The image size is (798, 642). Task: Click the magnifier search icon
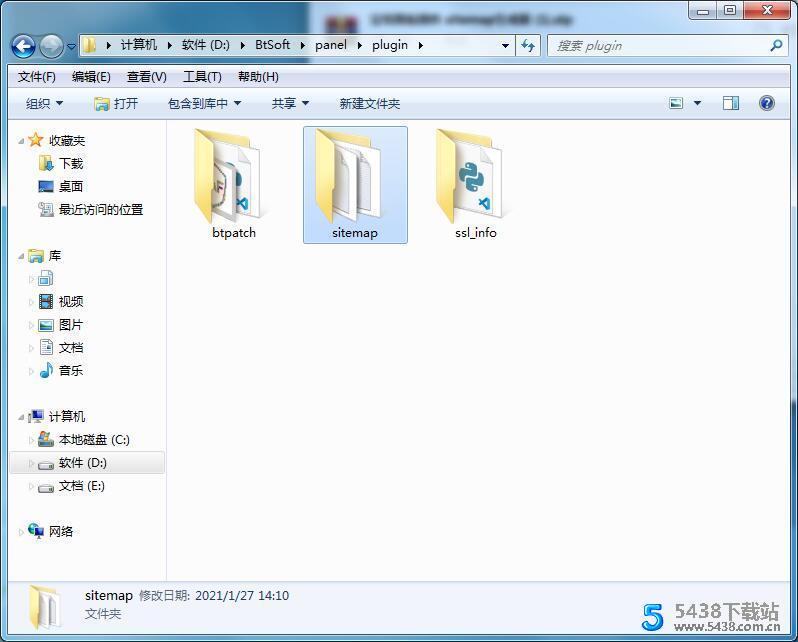pyautogui.click(x=776, y=46)
